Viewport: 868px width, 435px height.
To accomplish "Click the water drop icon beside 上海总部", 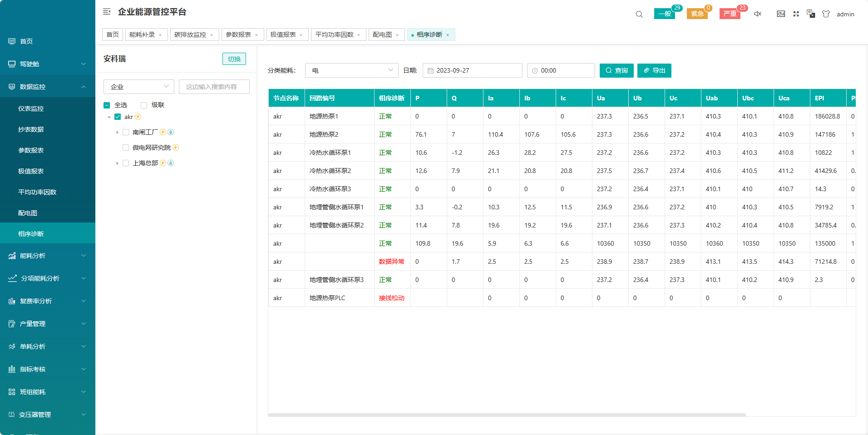I will pyautogui.click(x=171, y=163).
